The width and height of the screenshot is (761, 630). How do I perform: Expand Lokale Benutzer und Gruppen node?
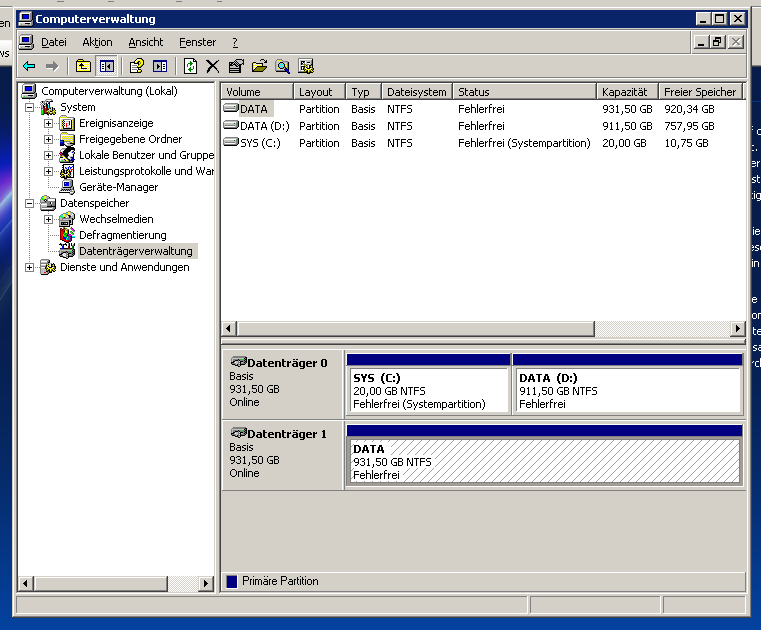[49, 155]
